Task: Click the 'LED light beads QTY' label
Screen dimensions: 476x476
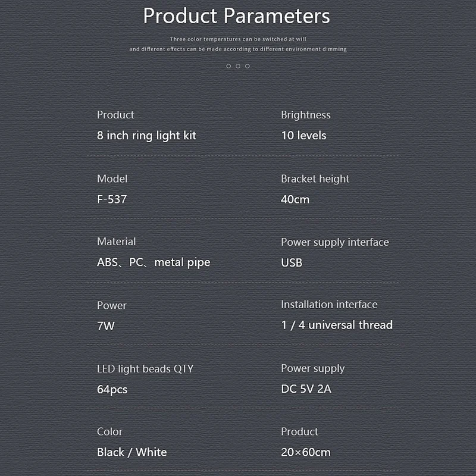Action: (145, 369)
